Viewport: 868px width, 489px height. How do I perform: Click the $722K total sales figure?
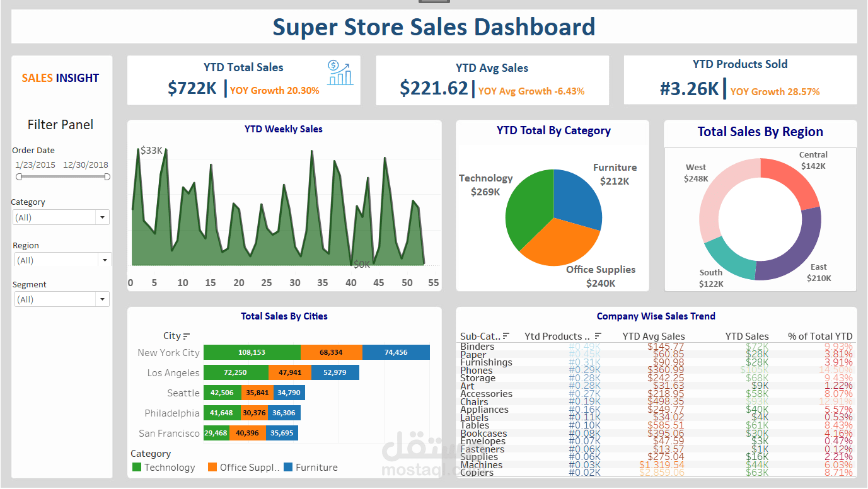192,88
